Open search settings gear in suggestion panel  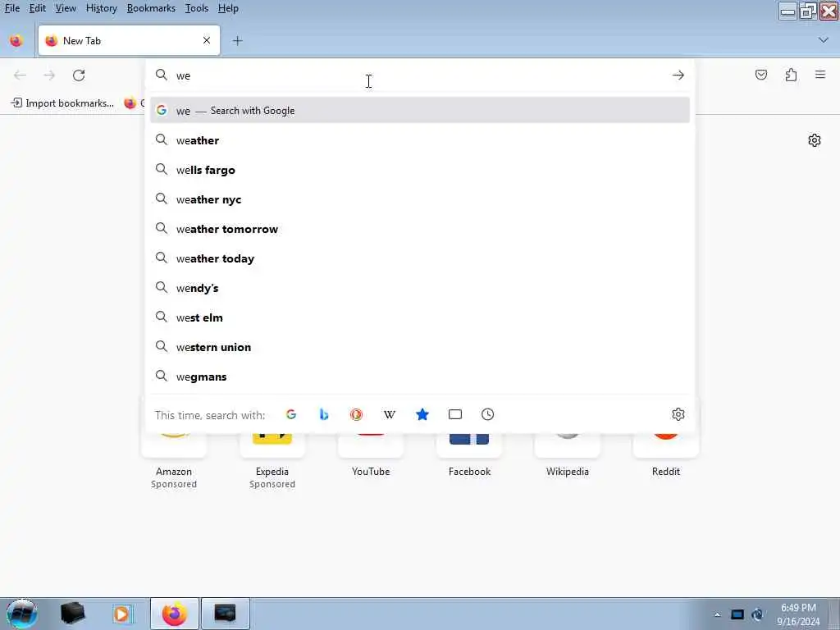pos(678,414)
